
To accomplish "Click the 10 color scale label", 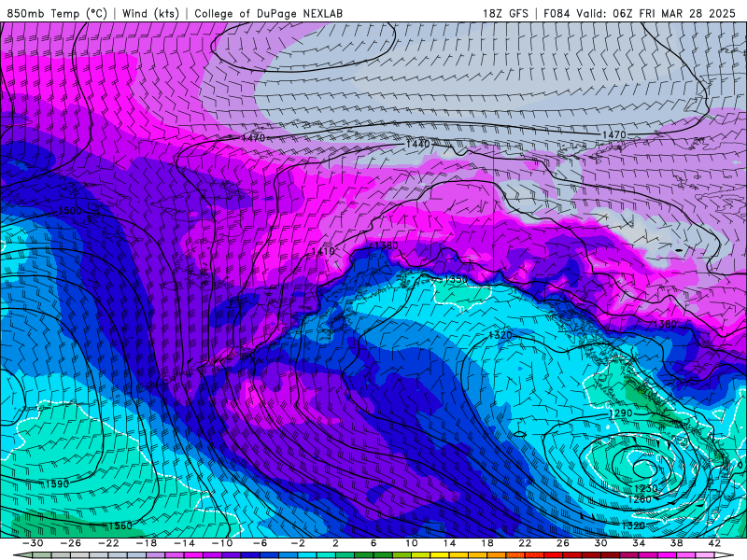I will 411,543.
